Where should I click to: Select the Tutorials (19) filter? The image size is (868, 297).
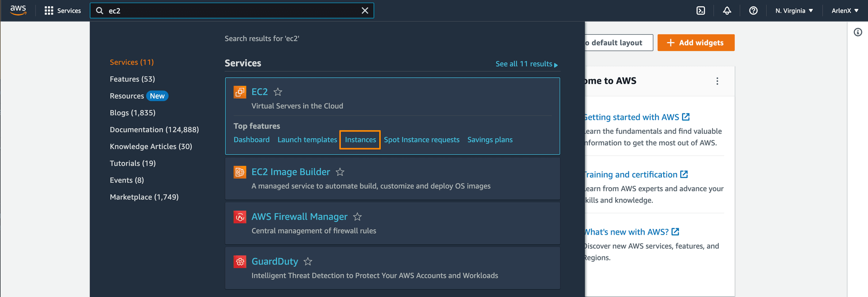click(132, 163)
